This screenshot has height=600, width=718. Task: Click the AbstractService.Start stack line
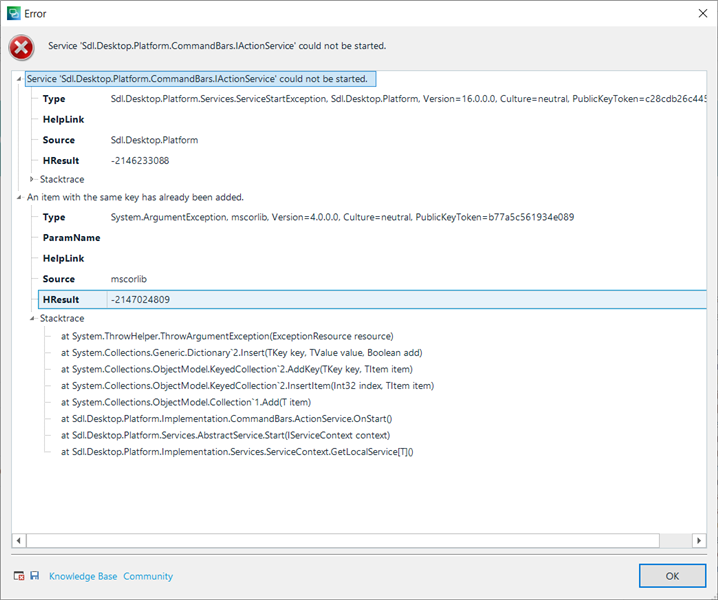click(x=226, y=435)
